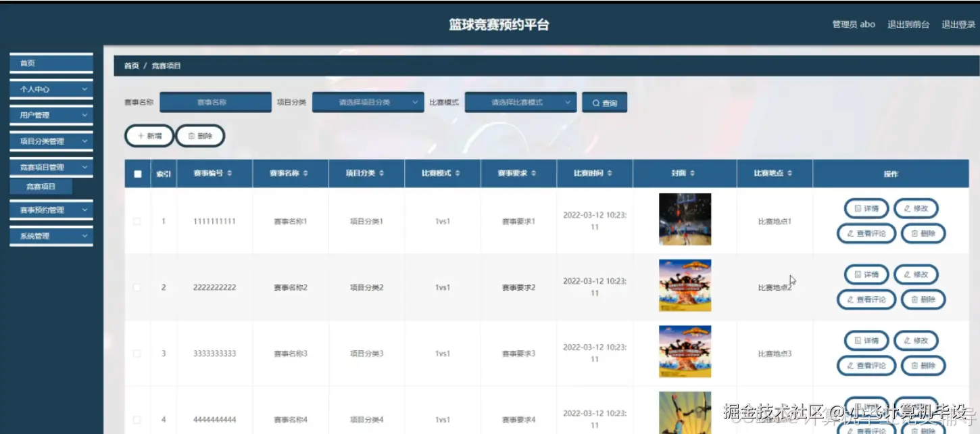Check the checkbox for row 4444444444
This screenshot has width=980, height=434.
click(x=137, y=420)
